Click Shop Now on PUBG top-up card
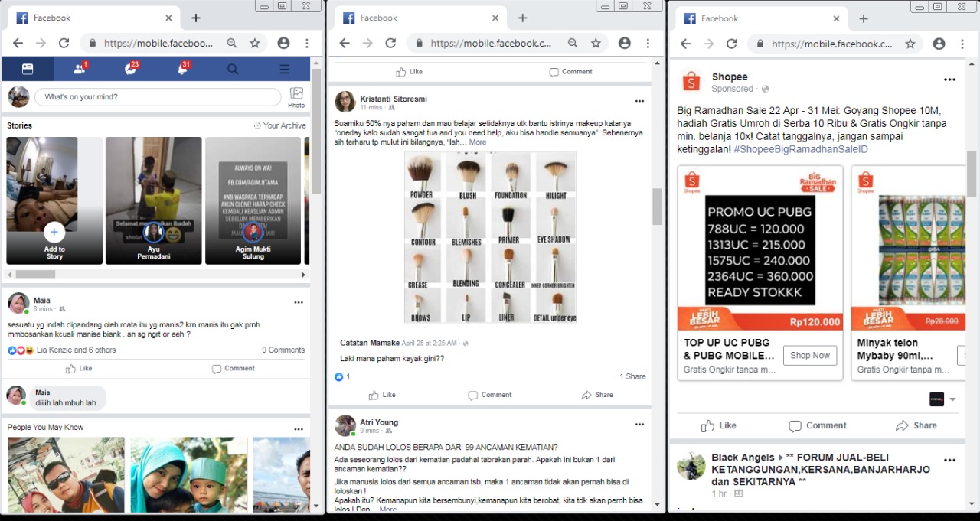Image resolution: width=980 pixels, height=521 pixels. tap(810, 355)
